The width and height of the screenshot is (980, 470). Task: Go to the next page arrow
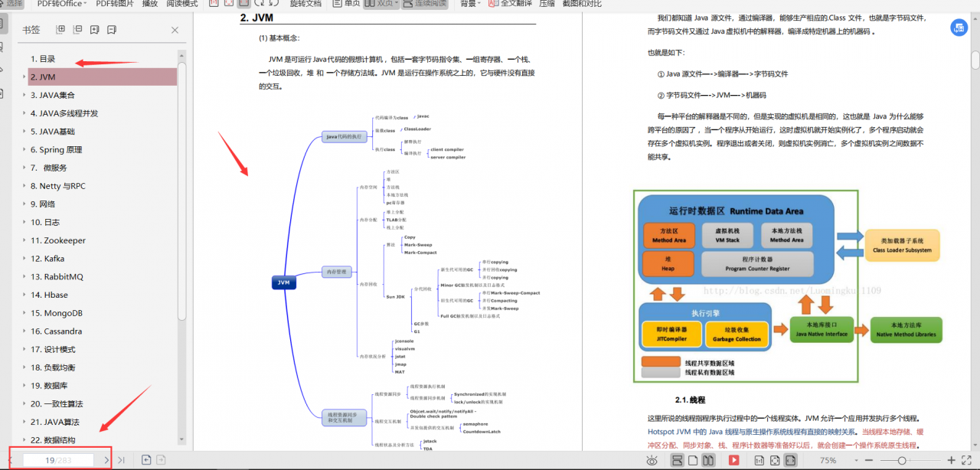(106, 460)
